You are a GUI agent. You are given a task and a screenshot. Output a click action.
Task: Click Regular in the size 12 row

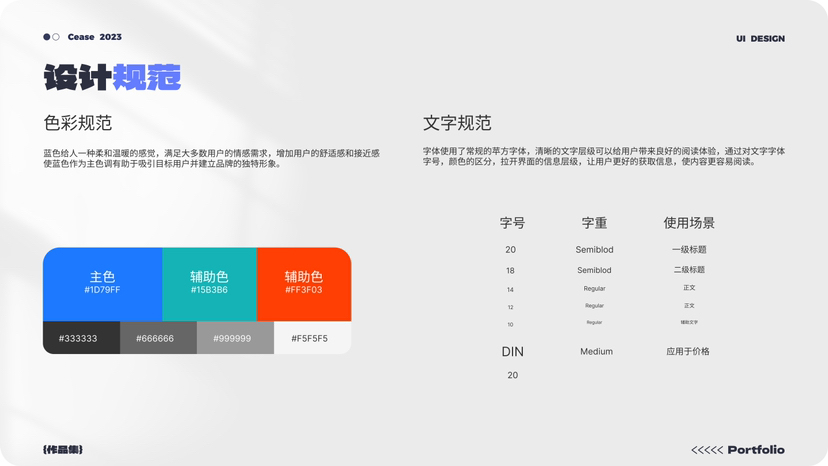click(595, 305)
